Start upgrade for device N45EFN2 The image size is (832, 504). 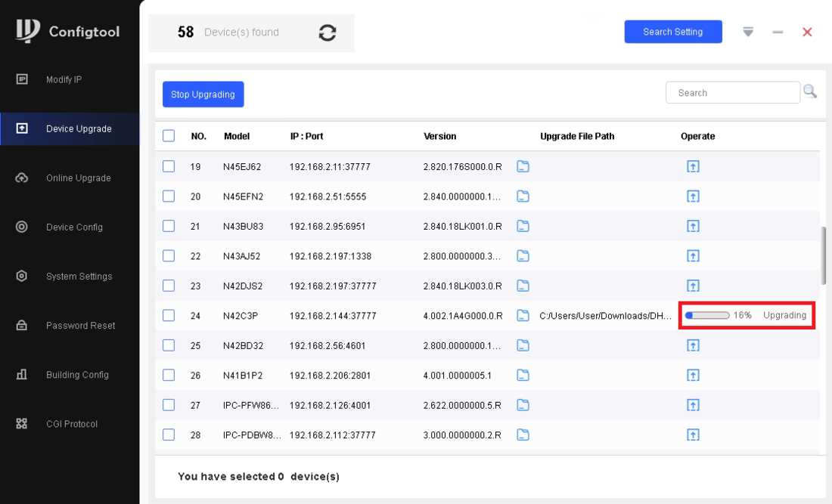[693, 196]
